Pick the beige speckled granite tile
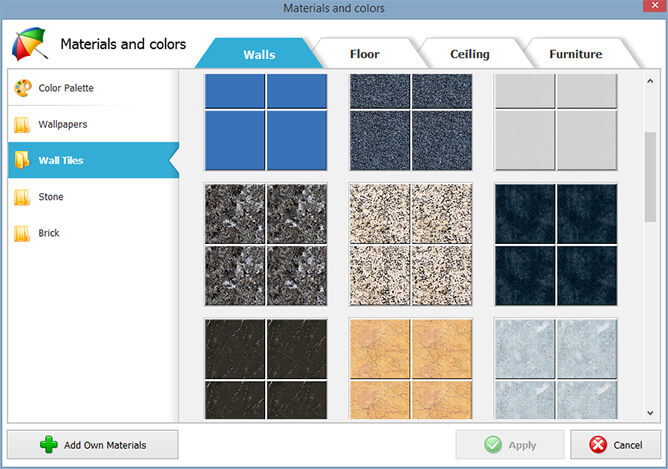Screen dimensions: 668x469 tap(410, 244)
